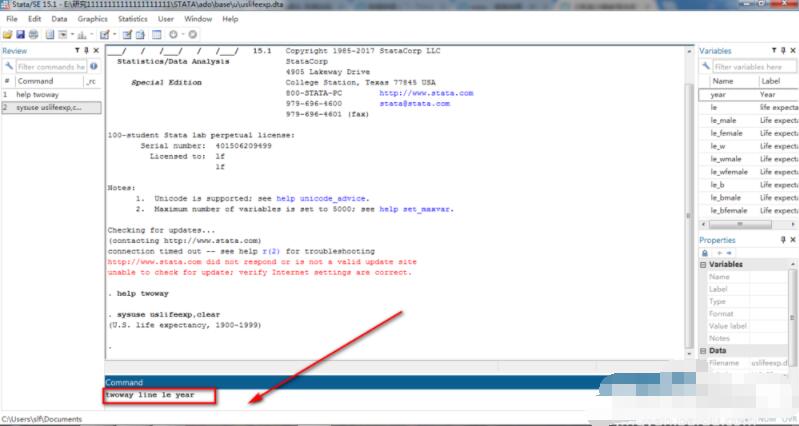
Task: Collapse the Variables section in Properties
Action: coord(703,264)
